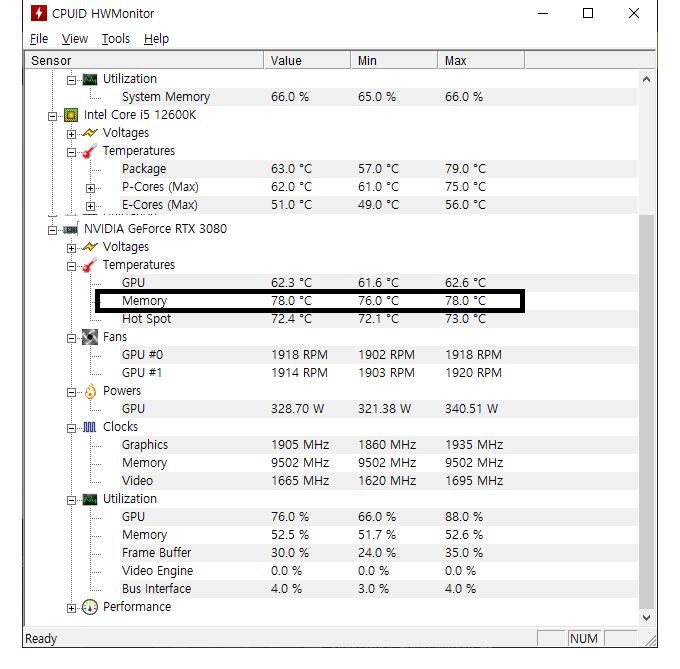Image resolution: width=680 pixels, height=669 pixels.
Task: Select the Graphics clock row
Action: click(x=379, y=445)
